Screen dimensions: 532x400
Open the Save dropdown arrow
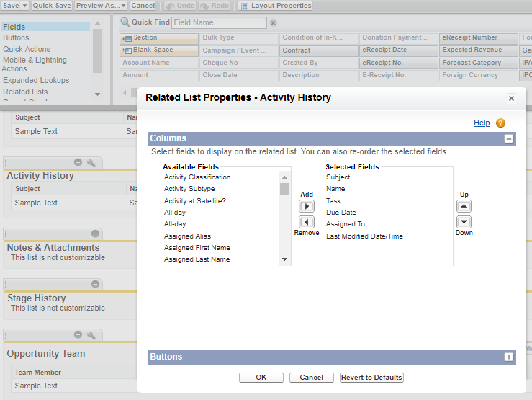(x=25, y=6)
